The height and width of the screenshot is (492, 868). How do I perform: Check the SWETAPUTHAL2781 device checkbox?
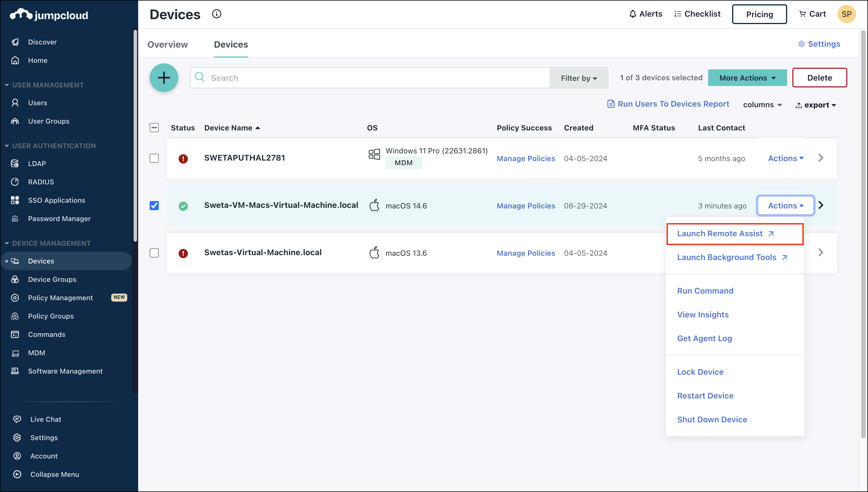(154, 158)
